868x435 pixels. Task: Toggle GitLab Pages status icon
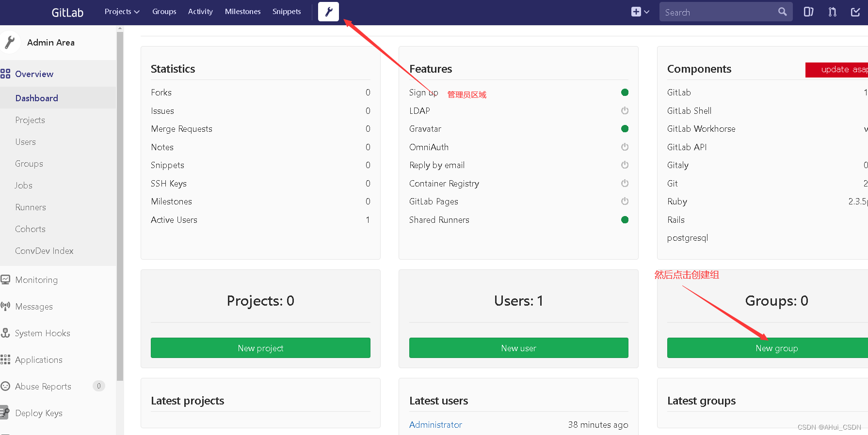point(625,201)
